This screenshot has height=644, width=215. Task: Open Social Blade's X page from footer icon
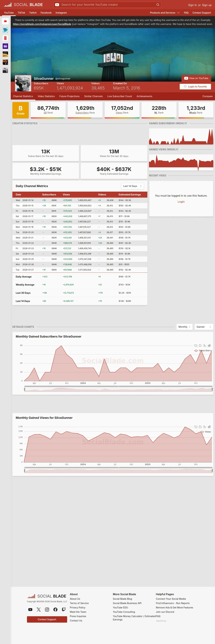coord(39,610)
